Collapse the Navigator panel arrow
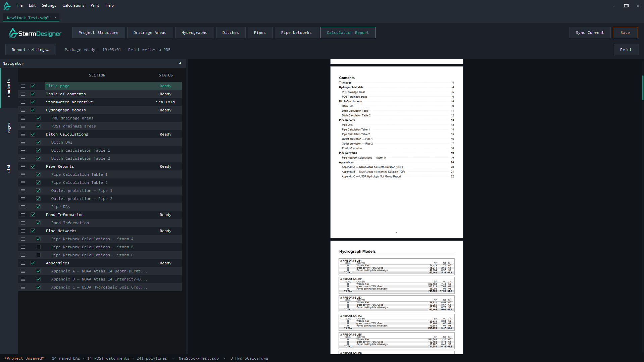 click(180, 63)
